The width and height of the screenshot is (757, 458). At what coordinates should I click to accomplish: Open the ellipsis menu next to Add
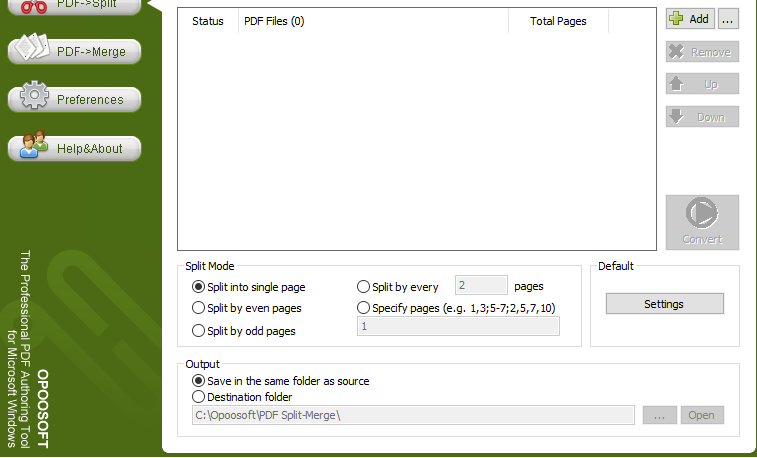[728, 19]
